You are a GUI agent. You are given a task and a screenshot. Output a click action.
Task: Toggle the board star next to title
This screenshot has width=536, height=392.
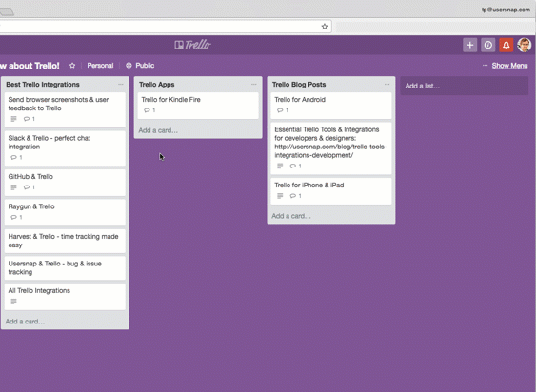[72, 66]
